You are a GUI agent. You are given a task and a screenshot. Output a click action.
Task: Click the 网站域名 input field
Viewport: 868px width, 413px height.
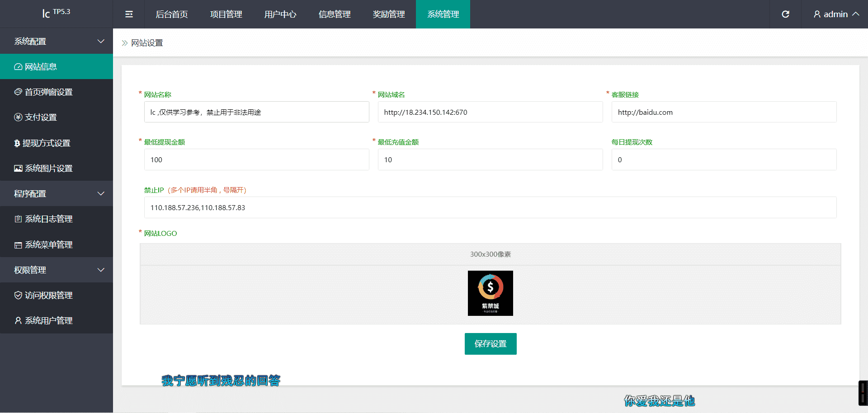click(x=491, y=112)
